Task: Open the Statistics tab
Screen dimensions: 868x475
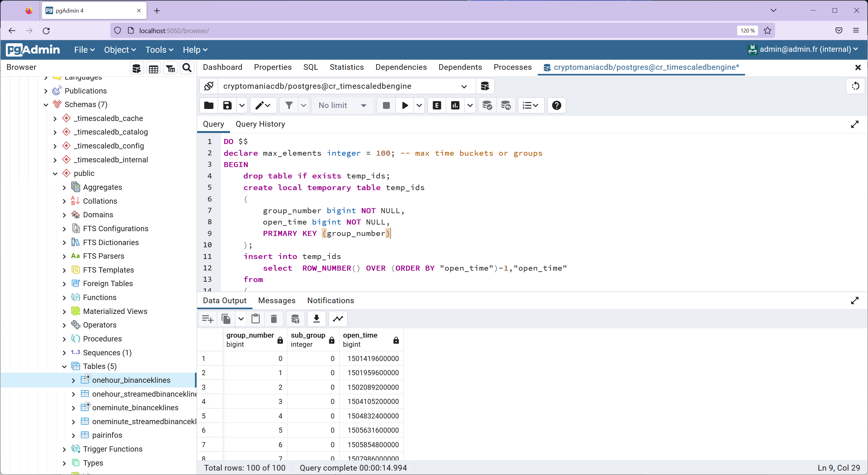Action: (347, 67)
